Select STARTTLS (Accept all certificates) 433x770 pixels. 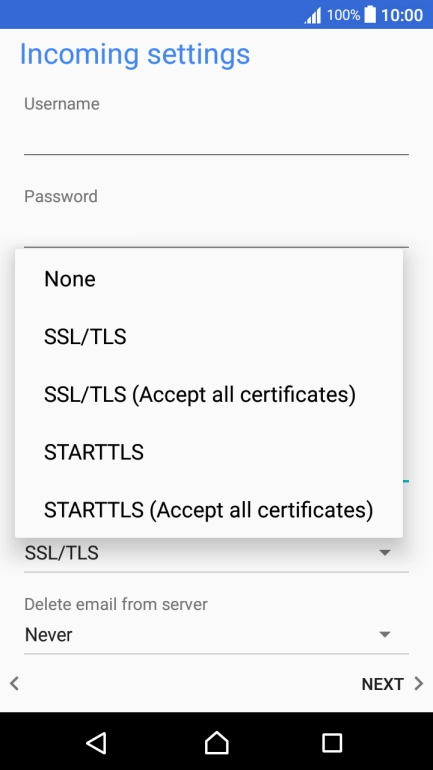click(209, 510)
